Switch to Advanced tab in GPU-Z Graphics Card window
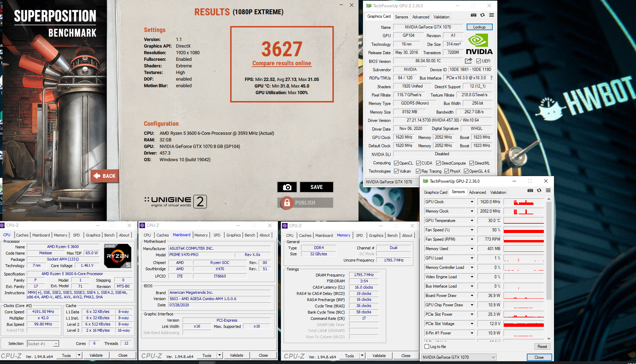636x364 pixels. [421, 17]
